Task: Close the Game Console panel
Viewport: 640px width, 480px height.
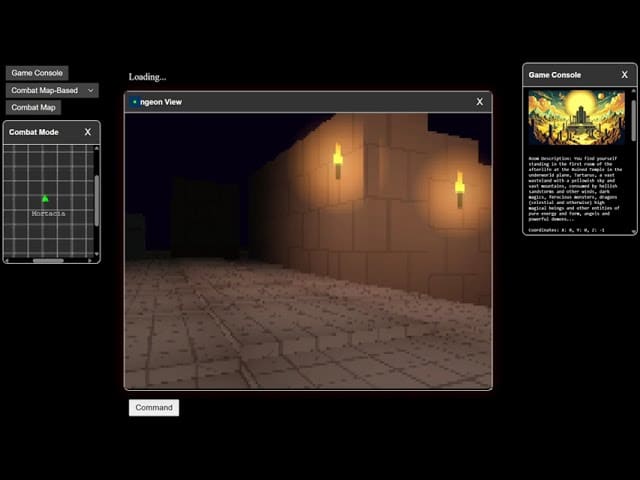Action: (x=624, y=75)
